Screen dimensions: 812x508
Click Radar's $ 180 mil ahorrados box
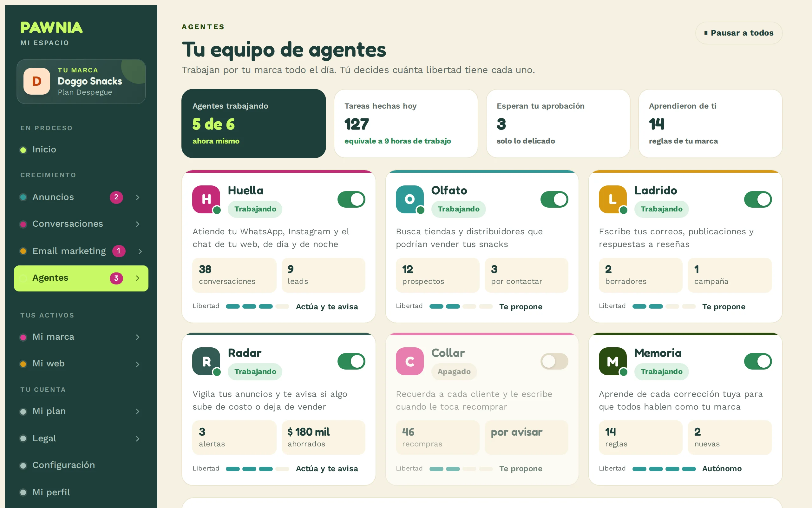(324, 438)
